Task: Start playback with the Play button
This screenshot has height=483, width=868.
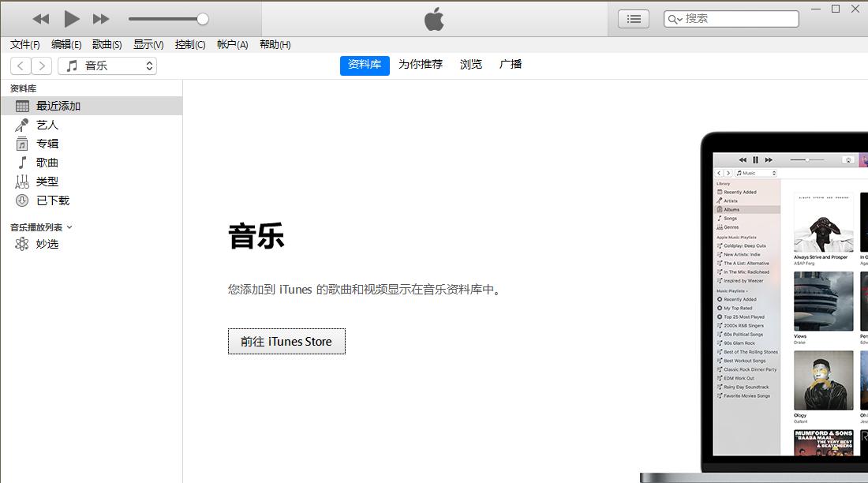Action: 71,20
